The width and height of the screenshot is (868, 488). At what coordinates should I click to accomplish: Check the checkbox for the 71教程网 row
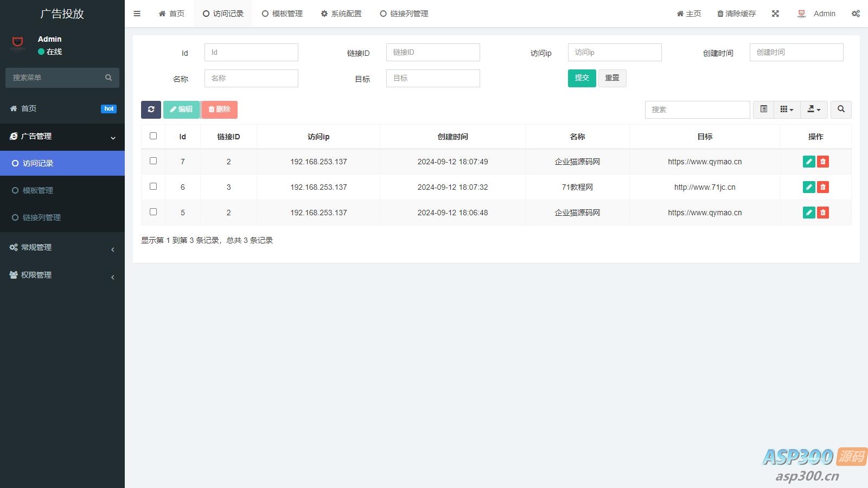(153, 187)
